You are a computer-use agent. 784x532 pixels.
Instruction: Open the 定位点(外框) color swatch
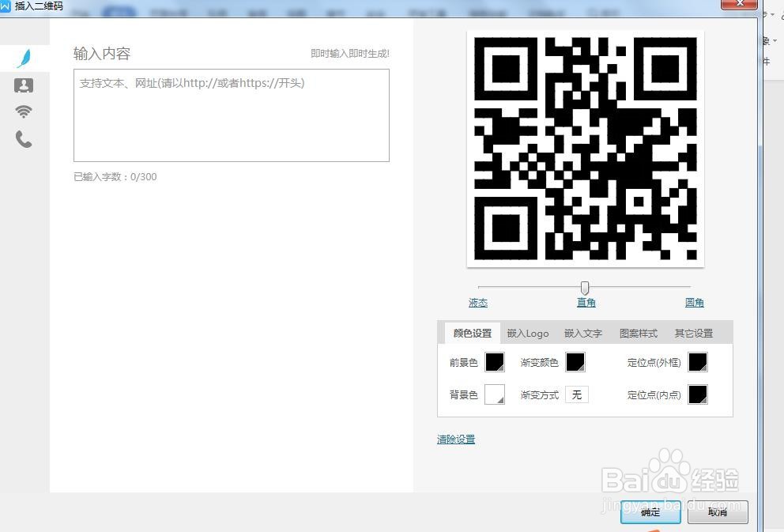[698, 362]
